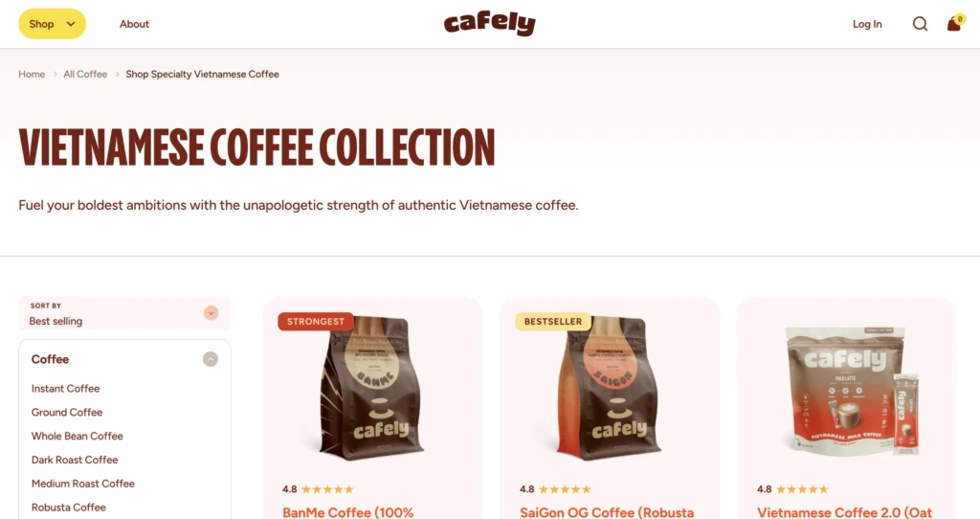Collapse the Coffee filter section
This screenshot has height=519, width=980.
[210, 359]
